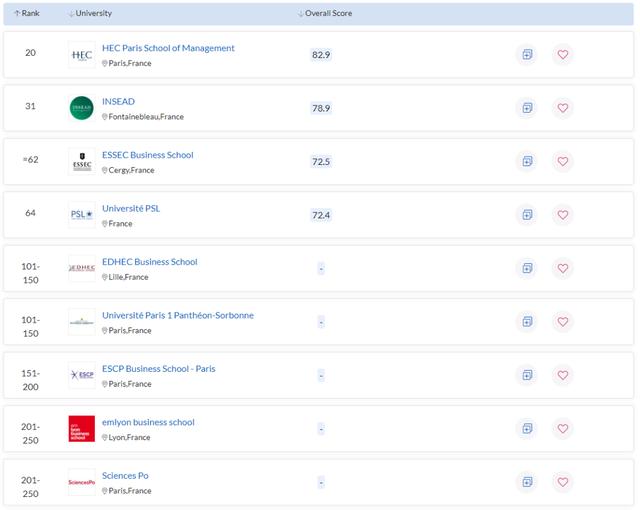Viewport: 640px width, 510px height.
Task: Select overall score 72.5
Action: tap(321, 162)
